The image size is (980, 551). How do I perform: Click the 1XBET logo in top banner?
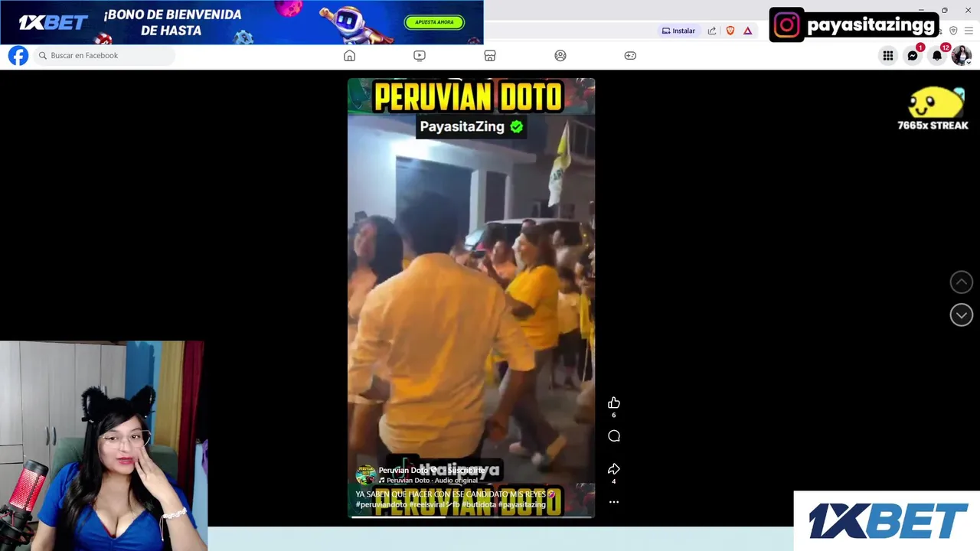[x=53, y=22]
